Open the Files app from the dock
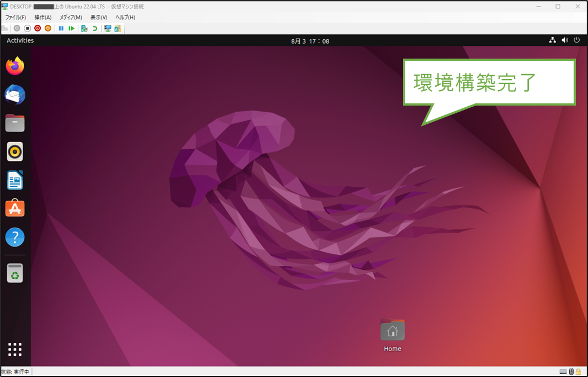The width and height of the screenshot is (588, 377). click(14, 123)
